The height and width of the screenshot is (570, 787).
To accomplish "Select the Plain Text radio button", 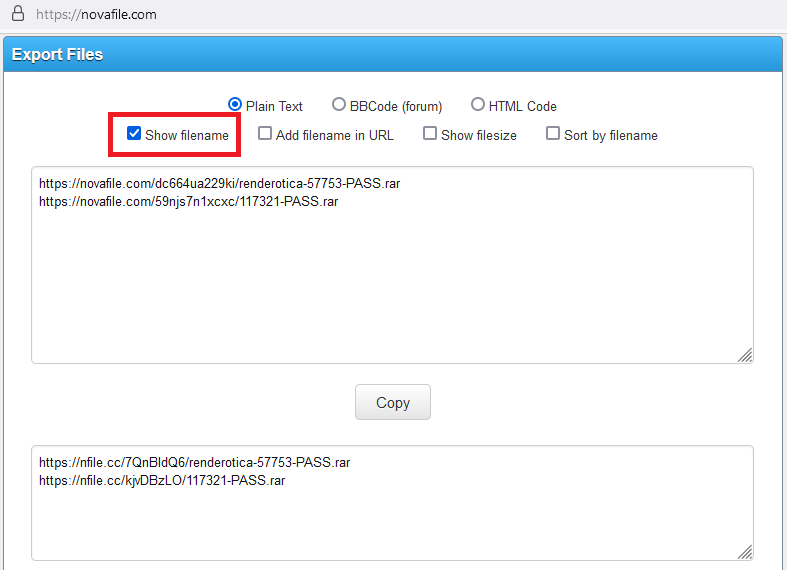I will (235, 104).
